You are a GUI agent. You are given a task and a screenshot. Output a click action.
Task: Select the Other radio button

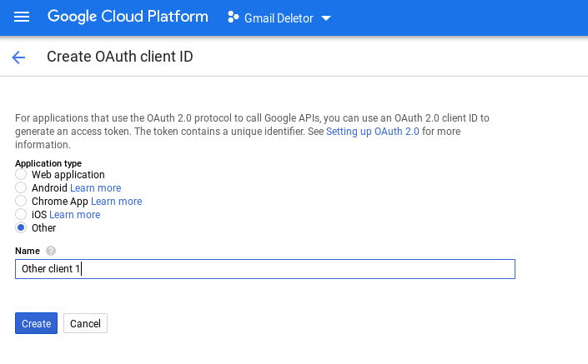[x=21, y=227]
